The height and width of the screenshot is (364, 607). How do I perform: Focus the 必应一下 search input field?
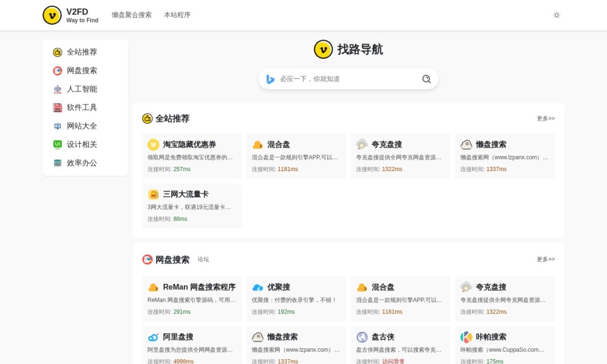click(347, 79)
